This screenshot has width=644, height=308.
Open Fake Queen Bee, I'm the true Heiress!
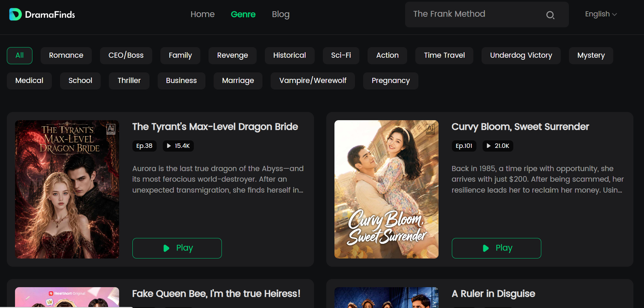click(216, 294)
